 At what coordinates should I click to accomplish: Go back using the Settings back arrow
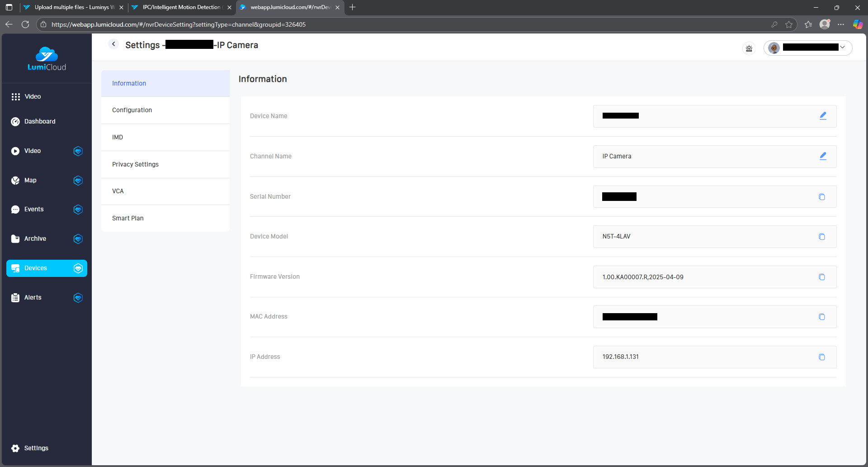point(113,44)
